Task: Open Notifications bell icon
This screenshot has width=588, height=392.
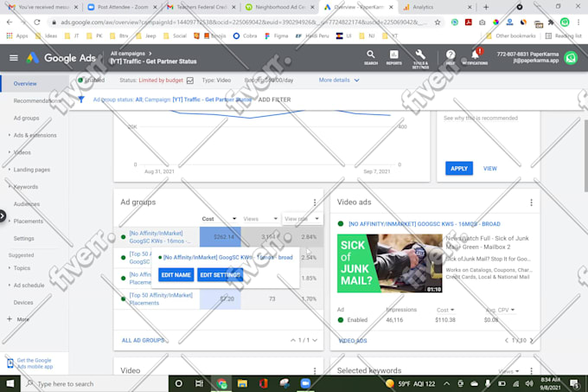Action: [x=475, y=57]
